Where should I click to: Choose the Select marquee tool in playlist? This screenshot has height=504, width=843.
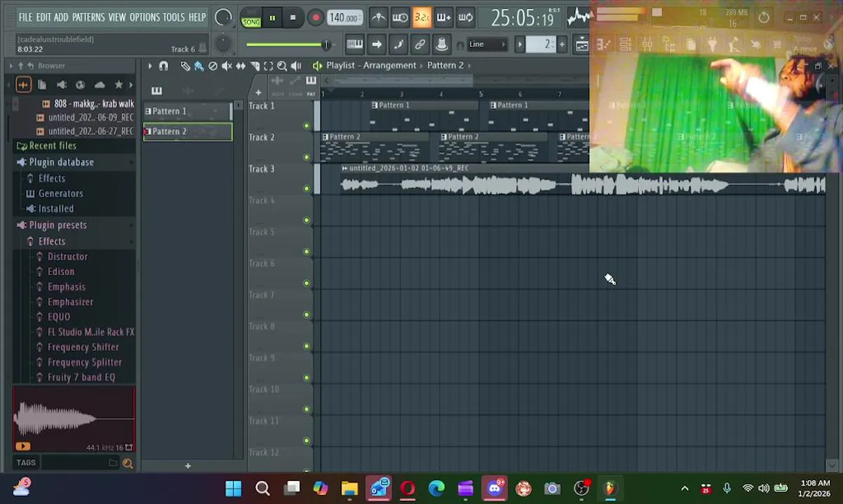[x=268, y=66]
